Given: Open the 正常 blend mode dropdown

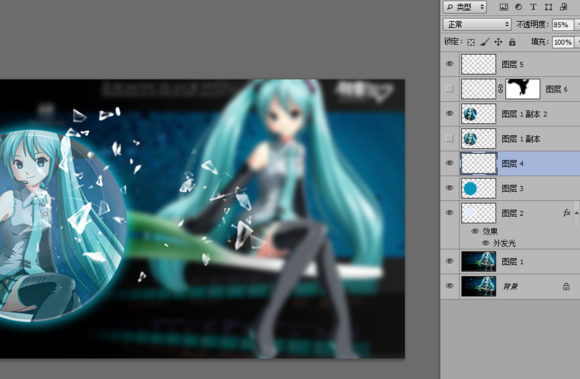Looking at the screenshot, I should click(x=477, y=24).
